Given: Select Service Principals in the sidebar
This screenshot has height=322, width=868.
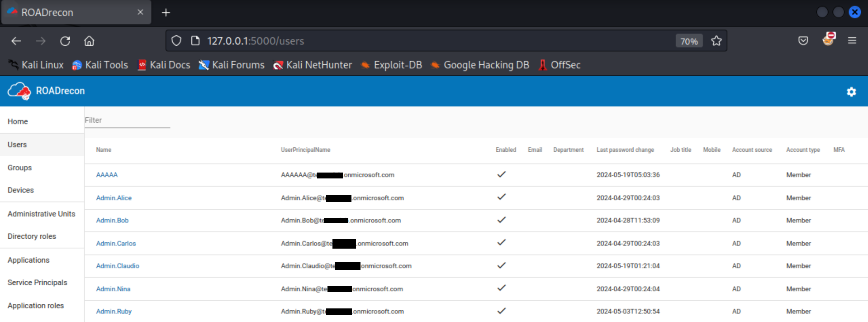Looking at the screenshot, I should coord(37,283).
